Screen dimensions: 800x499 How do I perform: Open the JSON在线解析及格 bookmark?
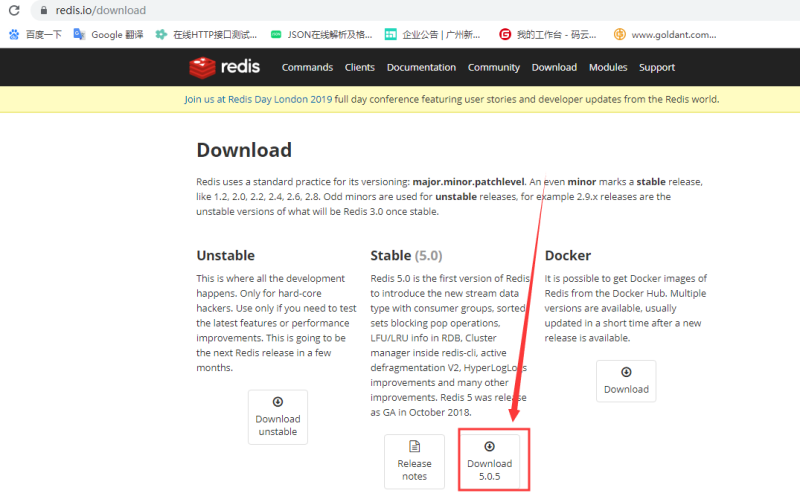click(321, 35)
